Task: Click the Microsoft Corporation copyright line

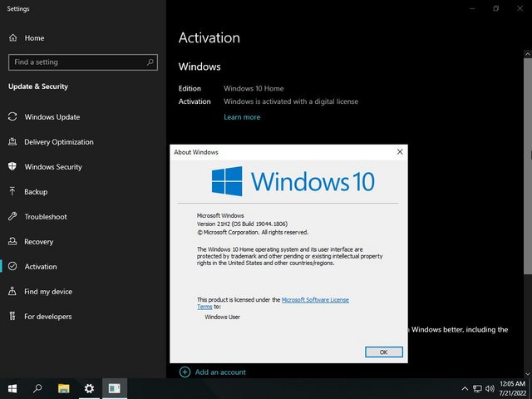Action: [253, 233]
